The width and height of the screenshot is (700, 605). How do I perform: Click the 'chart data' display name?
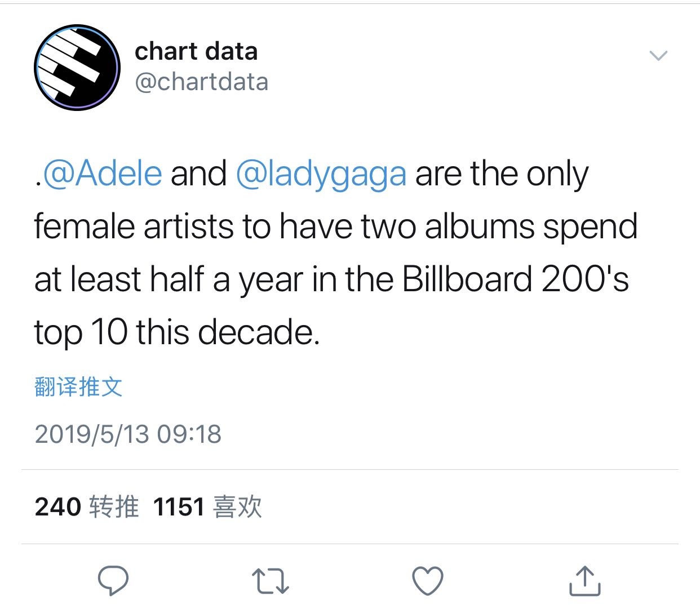(x=196, y=51)
